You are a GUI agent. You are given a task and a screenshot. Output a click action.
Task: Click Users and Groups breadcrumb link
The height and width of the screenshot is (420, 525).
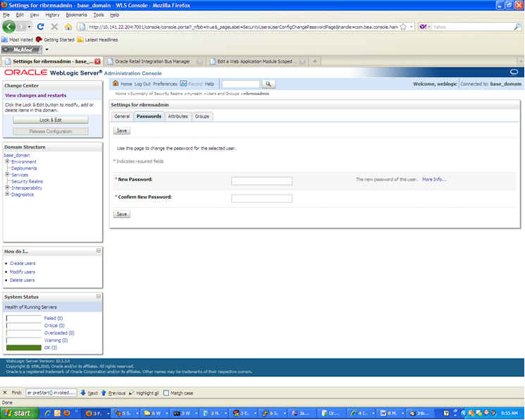[x=223, y=94]
